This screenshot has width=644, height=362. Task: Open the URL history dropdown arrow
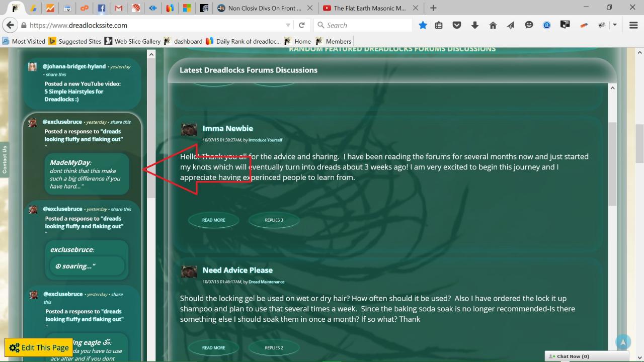pos(288,25)
